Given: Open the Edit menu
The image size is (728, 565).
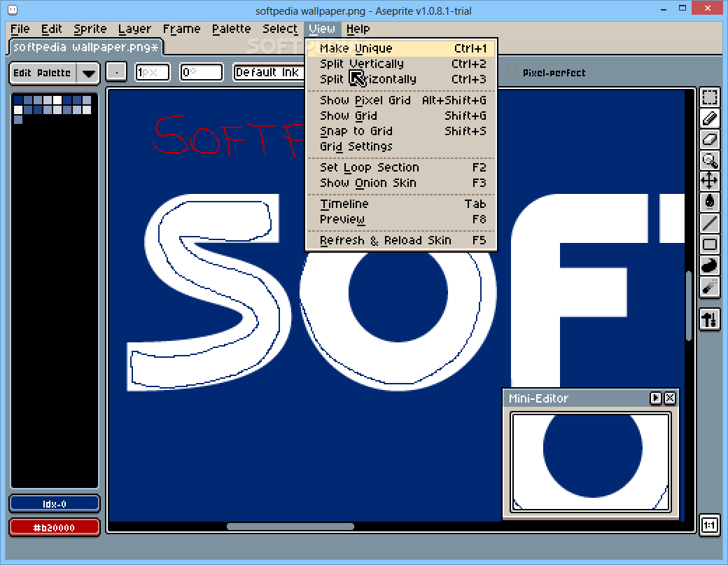Looking at the screenshot, I should click(52, 29).
